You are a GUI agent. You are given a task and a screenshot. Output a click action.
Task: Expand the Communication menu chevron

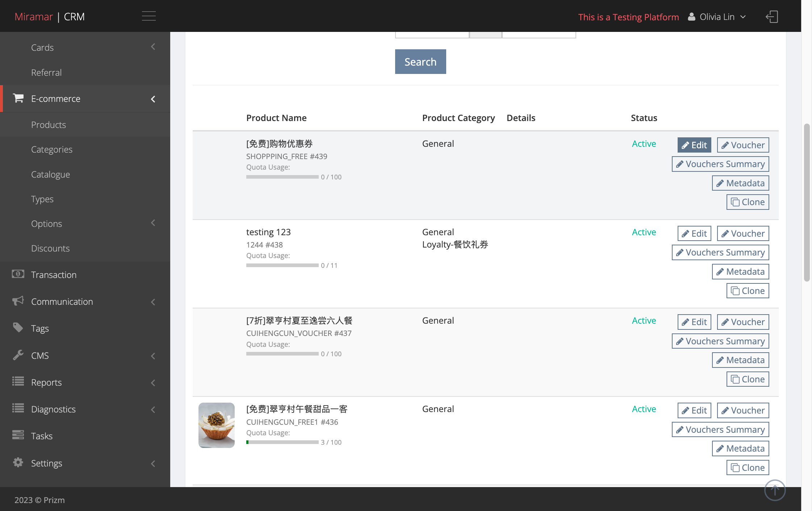[x=153, y=302]
